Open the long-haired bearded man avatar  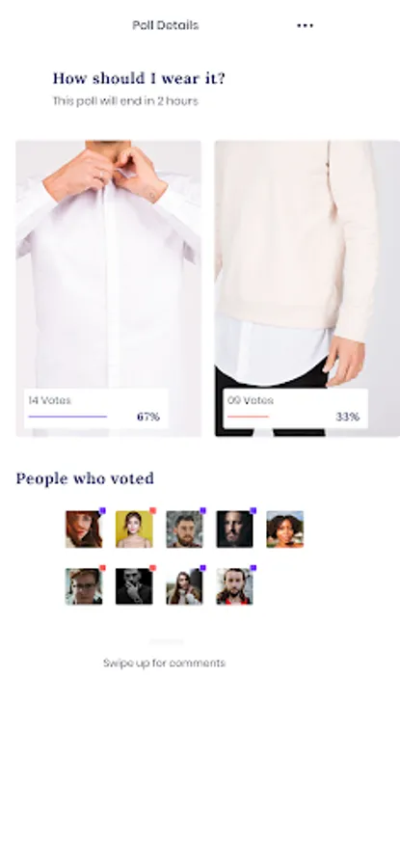click(234, 586)
